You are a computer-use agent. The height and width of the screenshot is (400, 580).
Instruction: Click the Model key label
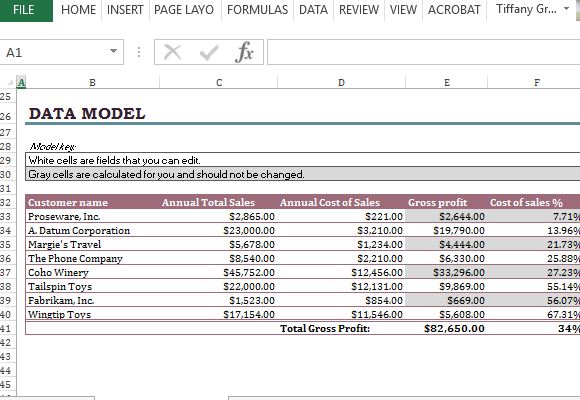[53, 147]
